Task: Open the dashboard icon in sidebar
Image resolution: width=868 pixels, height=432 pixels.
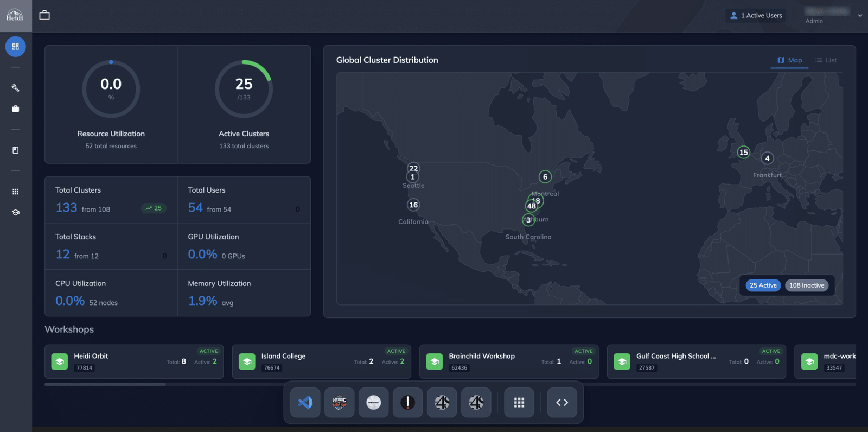Action: click(15, 47)
